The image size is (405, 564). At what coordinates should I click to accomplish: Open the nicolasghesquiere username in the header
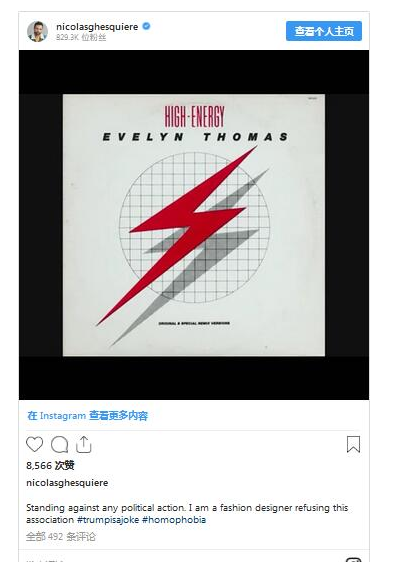(x=97, y=27)
